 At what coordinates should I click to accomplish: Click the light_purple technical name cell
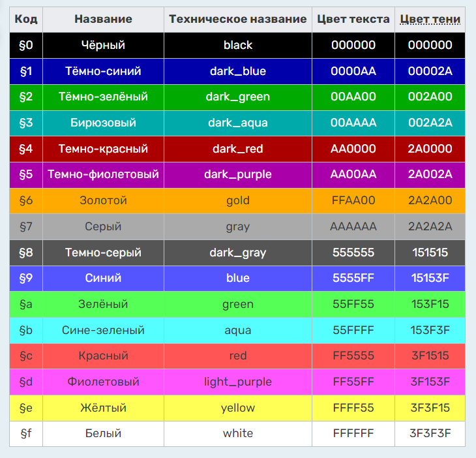pos(238,382)
